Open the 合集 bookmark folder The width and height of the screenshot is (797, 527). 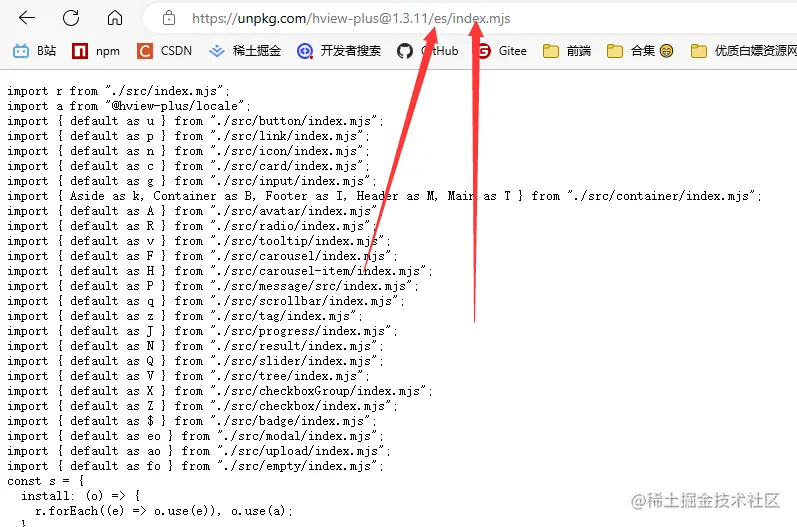[x=640, y=51]
